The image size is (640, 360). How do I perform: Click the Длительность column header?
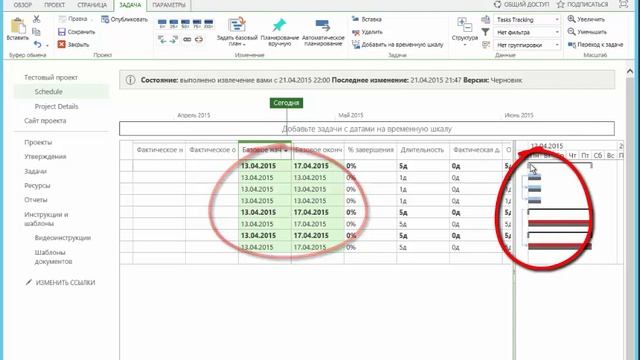click(x=422, y=150)
